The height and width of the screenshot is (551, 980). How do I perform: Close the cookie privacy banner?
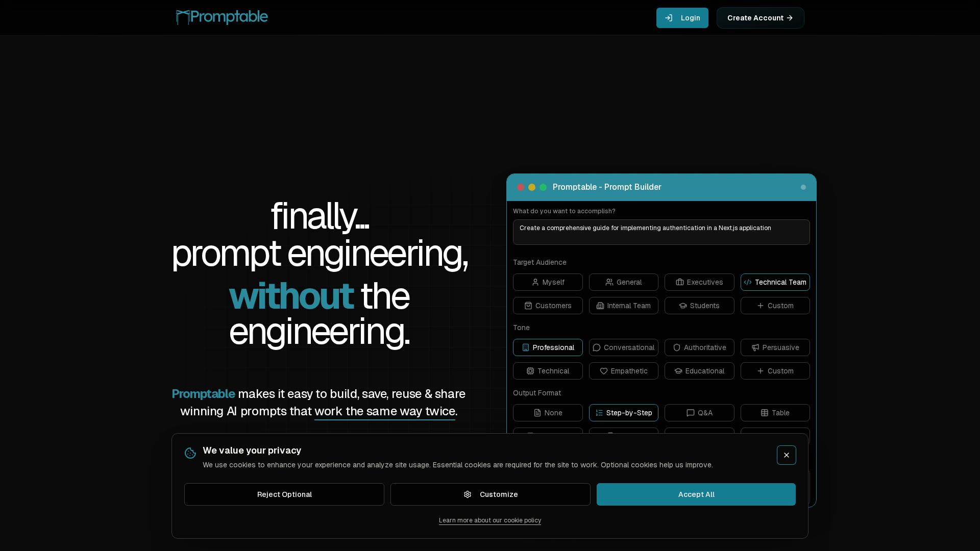pyautogui.click(x=786, y=455)
